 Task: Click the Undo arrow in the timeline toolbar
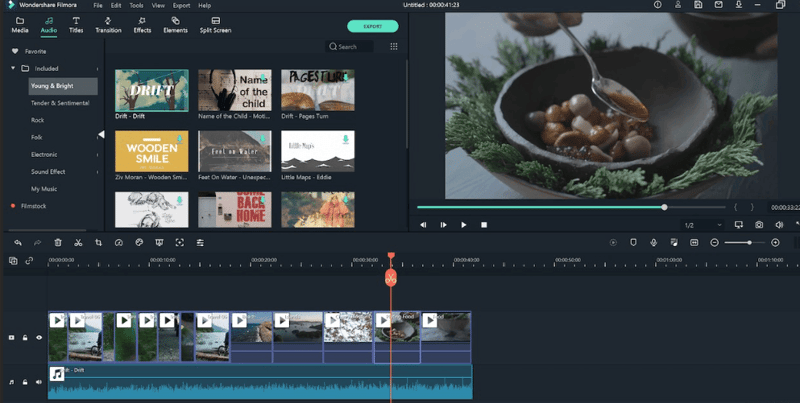click(18, 242)
